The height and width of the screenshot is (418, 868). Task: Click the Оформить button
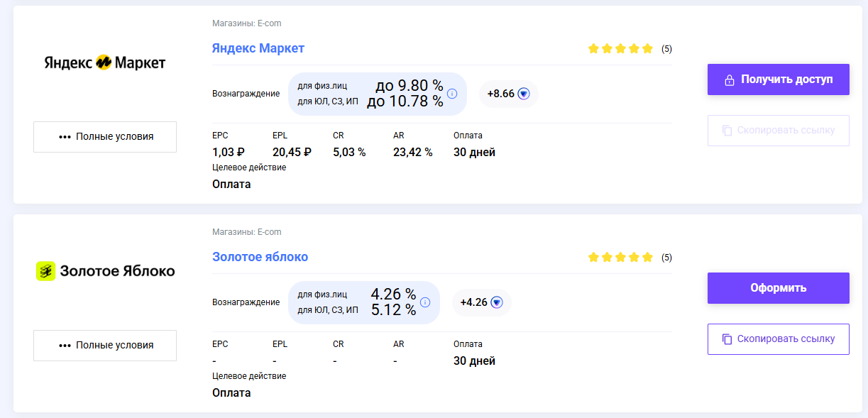[779, 288]
